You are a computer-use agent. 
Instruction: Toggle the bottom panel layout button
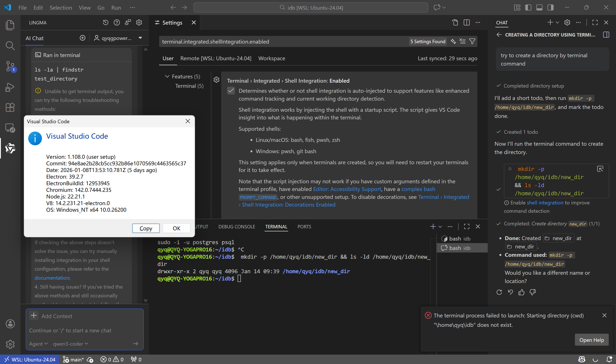[539, 8]
